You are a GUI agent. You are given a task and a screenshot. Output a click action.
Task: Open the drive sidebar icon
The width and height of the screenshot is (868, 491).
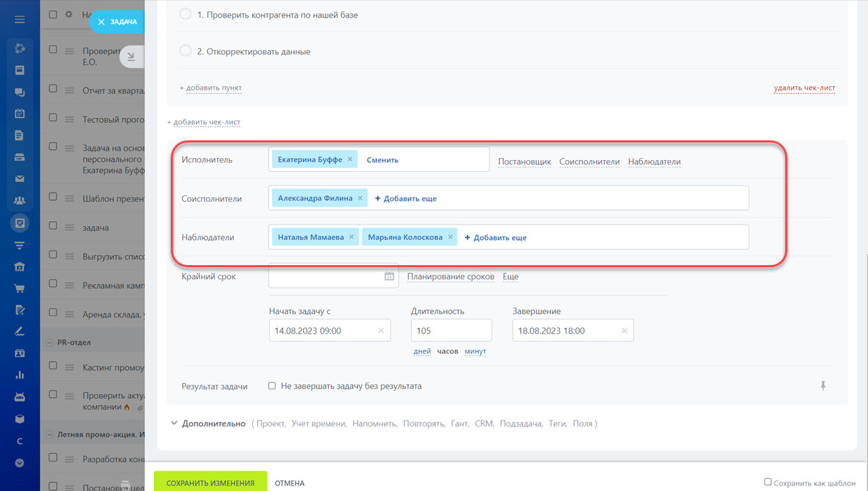click(20, 157)
